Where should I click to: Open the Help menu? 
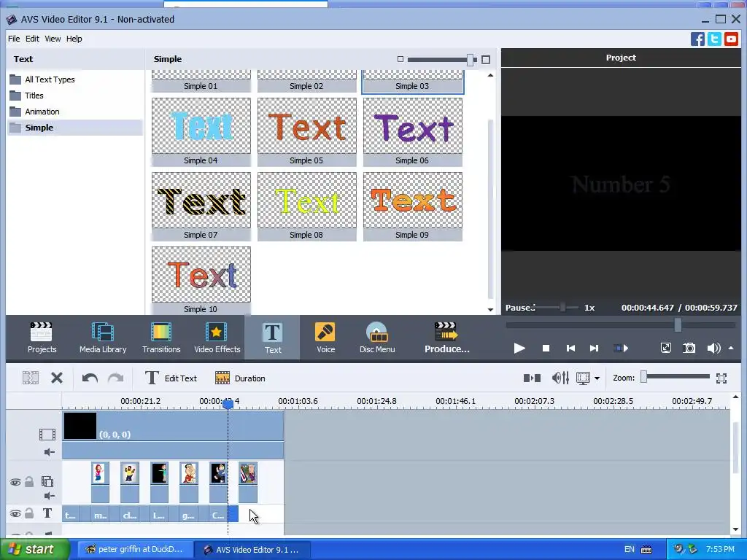pyautogui.click(x=74, y=39)
